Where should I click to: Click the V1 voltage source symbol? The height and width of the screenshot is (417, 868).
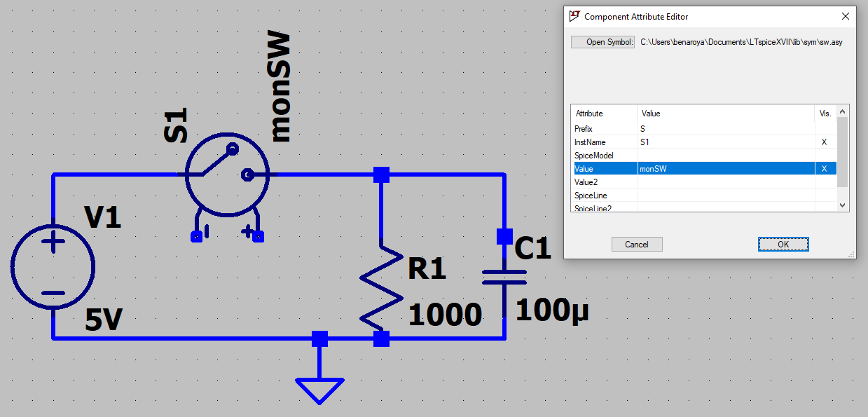[x=53, y=267]
